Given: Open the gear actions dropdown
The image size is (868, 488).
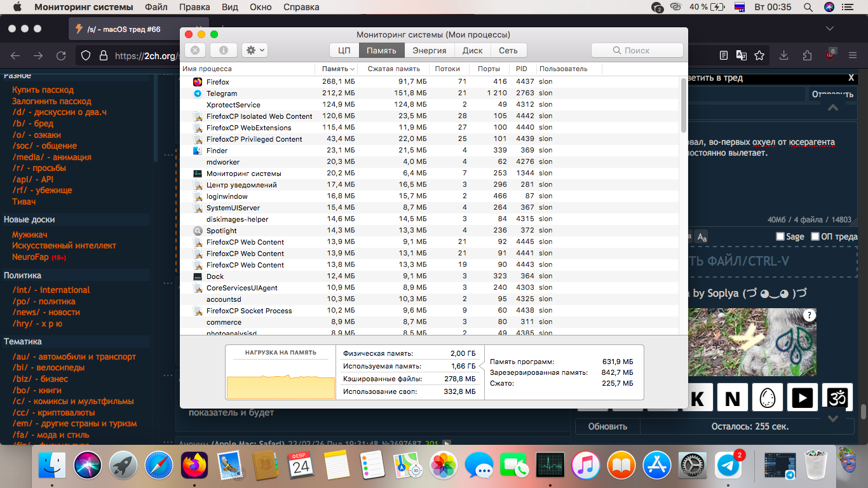Looking at the screenshot, I should [255, 50].
